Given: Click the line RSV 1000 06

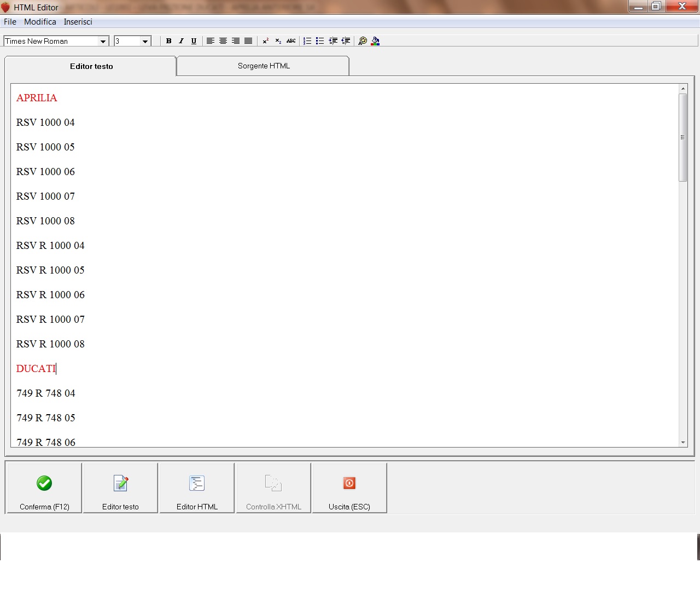Looking at the screenshot, I should (x=45, y=172).
